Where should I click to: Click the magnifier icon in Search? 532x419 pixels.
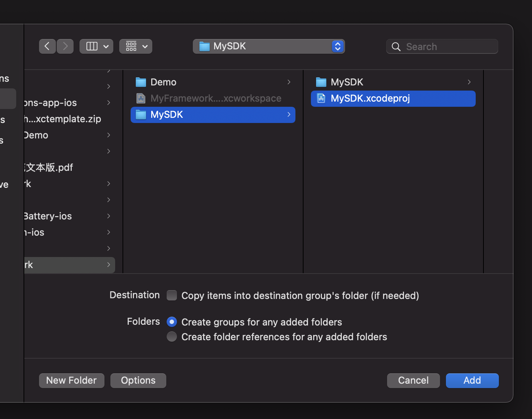coord(396,47)
